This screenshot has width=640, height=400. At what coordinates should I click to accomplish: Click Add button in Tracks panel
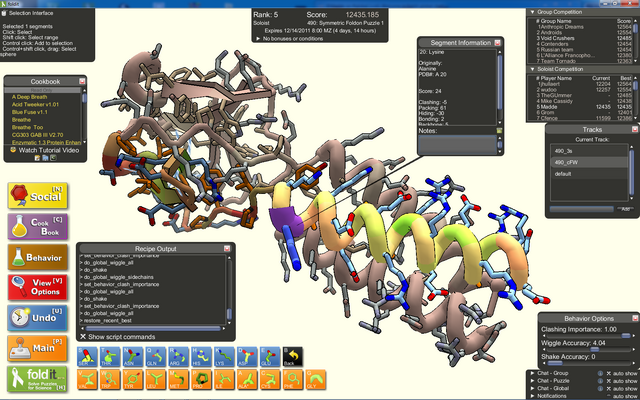click(x=624, y=209)
